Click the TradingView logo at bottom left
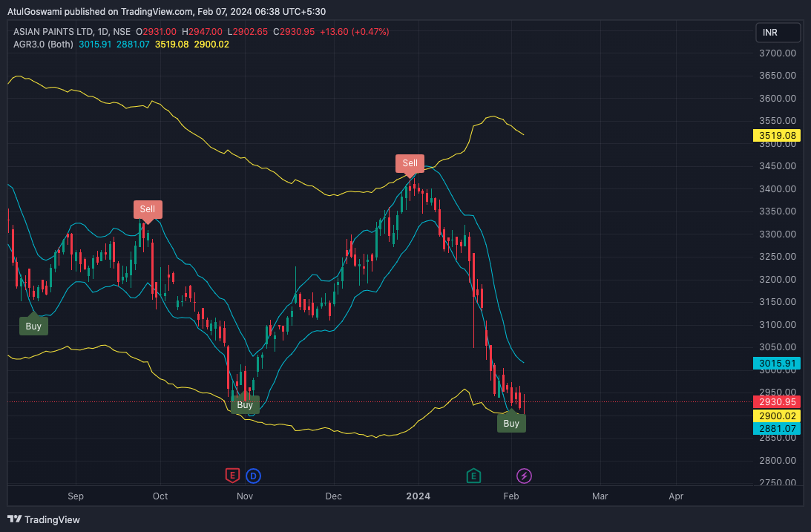This screenshot has width=811, height=532. (44, 519)
